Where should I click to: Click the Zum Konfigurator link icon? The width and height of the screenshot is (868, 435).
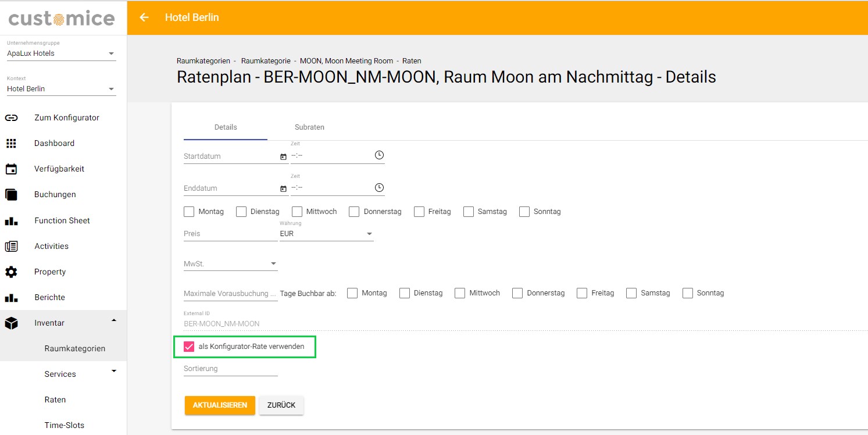click(x=11, y=117)
